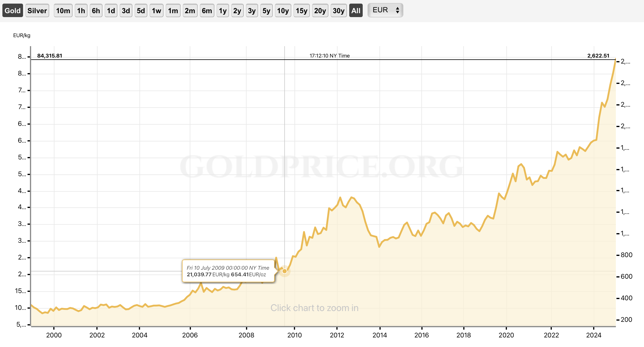Select the 10y time range
The image size is (644, 347).
pos(283,11)
